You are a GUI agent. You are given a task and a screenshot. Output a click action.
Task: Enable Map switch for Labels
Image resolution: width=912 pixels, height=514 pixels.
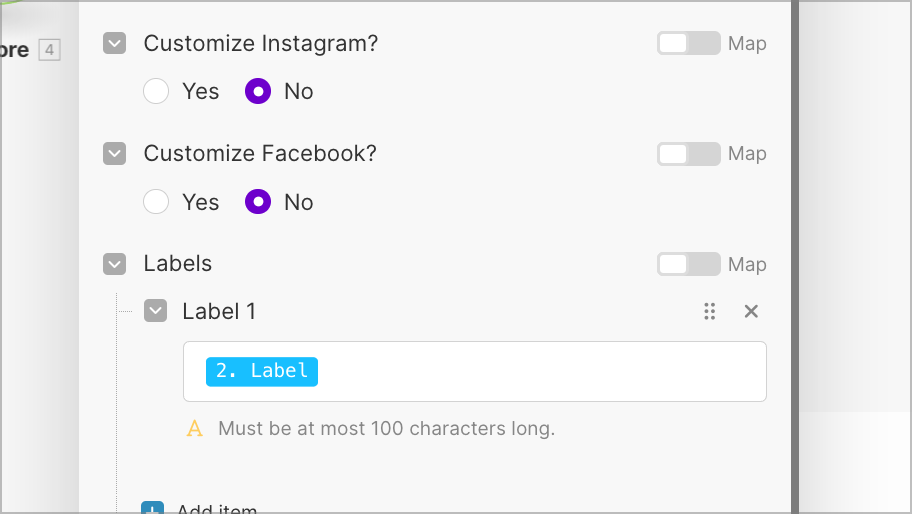(689, 264)
